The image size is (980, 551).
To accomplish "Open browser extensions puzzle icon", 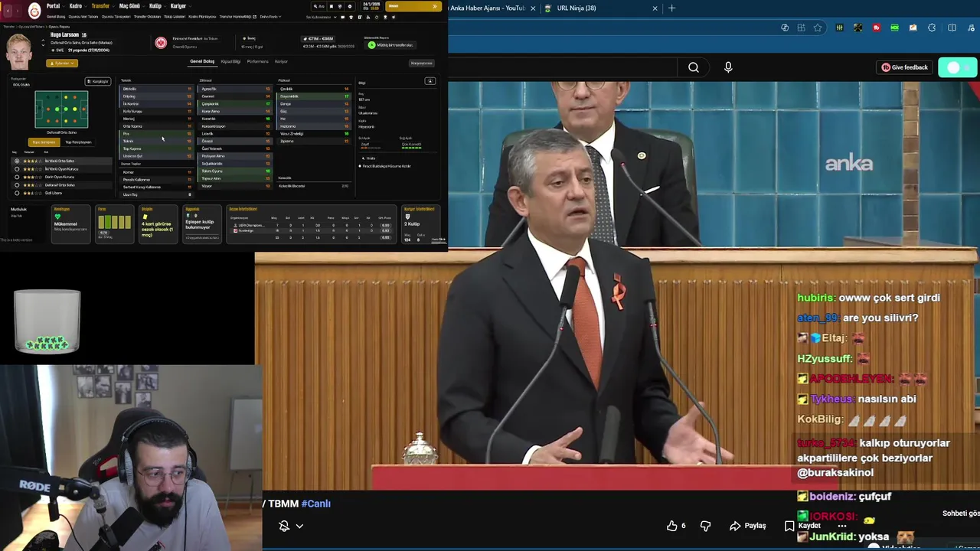I will (x=932, y=28).
